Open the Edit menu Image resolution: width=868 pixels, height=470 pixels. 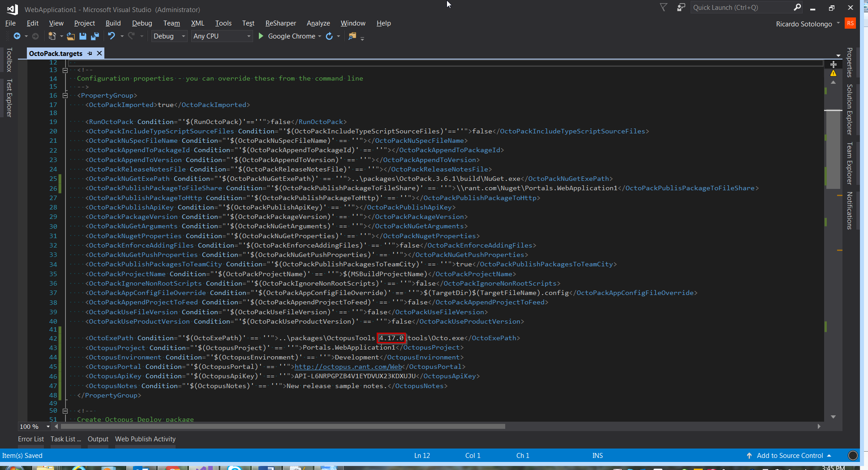point(33,23)
